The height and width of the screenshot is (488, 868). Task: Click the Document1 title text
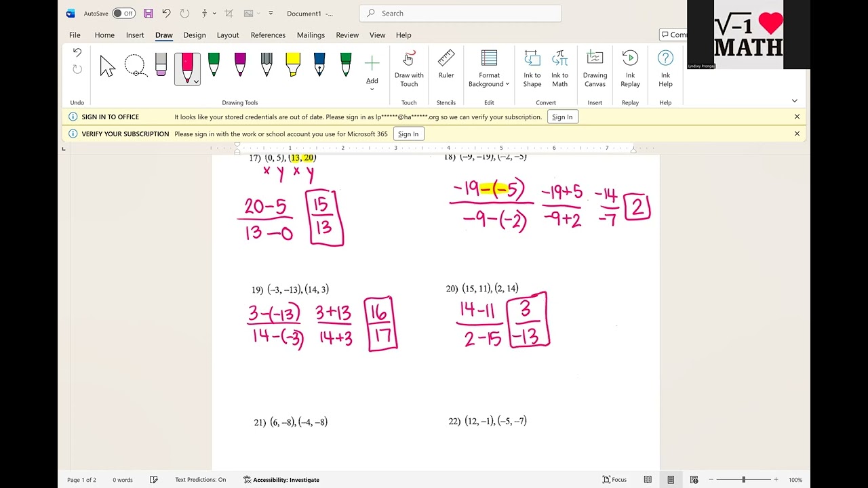pos(304,14)
